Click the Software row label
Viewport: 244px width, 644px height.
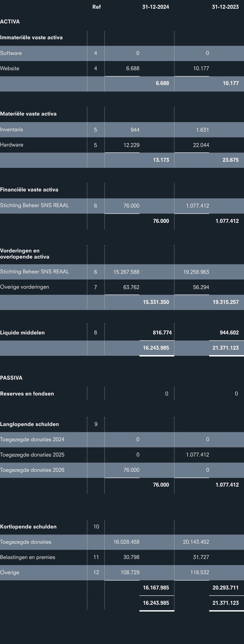11,53
